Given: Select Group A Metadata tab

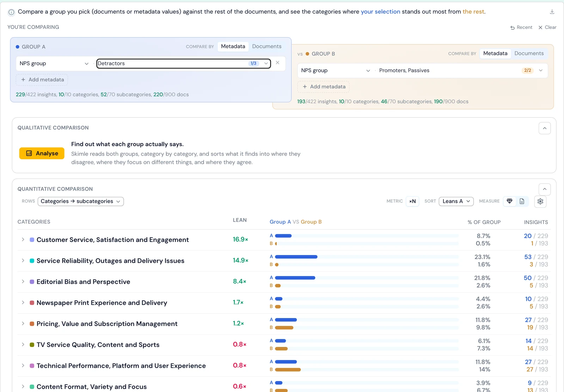Looking at the screenshot, I should pyautogui.click(x=233, y=46).
